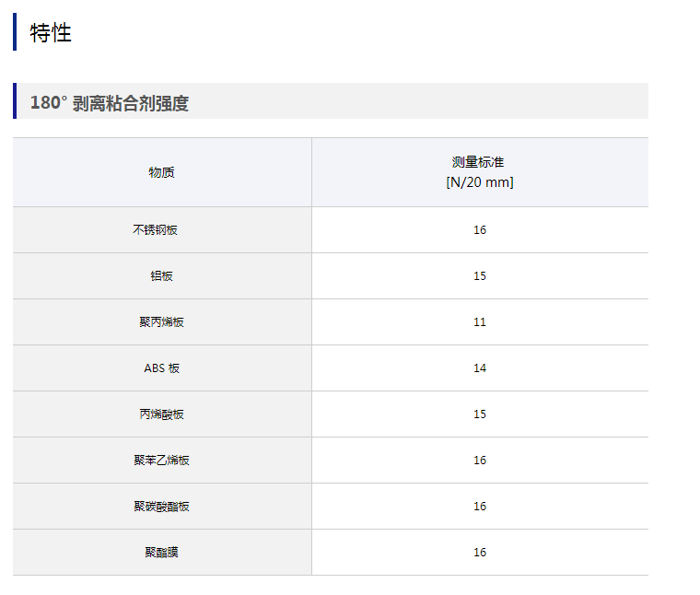Image resolution: width=700 pixels, height=595 pixels.
Task: Click the 180° 剥离粘合剂强度 section title
Action: click(109, 102)
